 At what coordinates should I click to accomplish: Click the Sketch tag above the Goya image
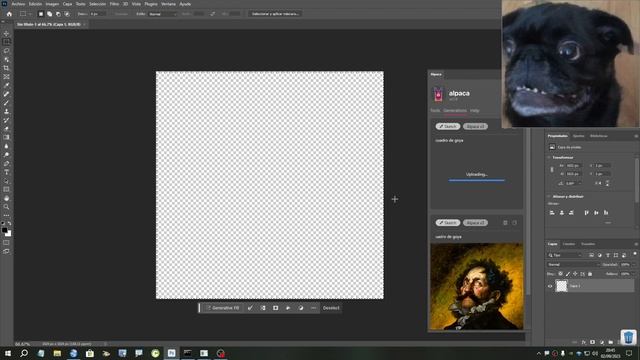pos(448,223)
